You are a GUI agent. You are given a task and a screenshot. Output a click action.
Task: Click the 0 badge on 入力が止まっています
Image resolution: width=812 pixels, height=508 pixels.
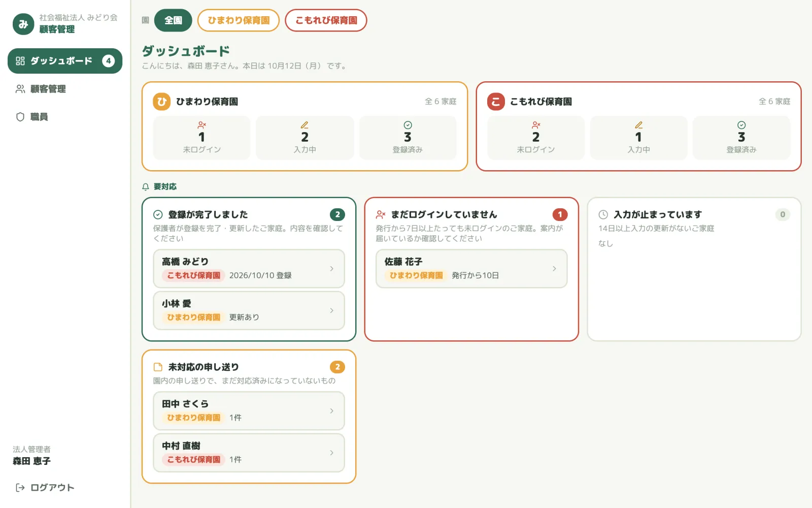click(x=783, y=214)
